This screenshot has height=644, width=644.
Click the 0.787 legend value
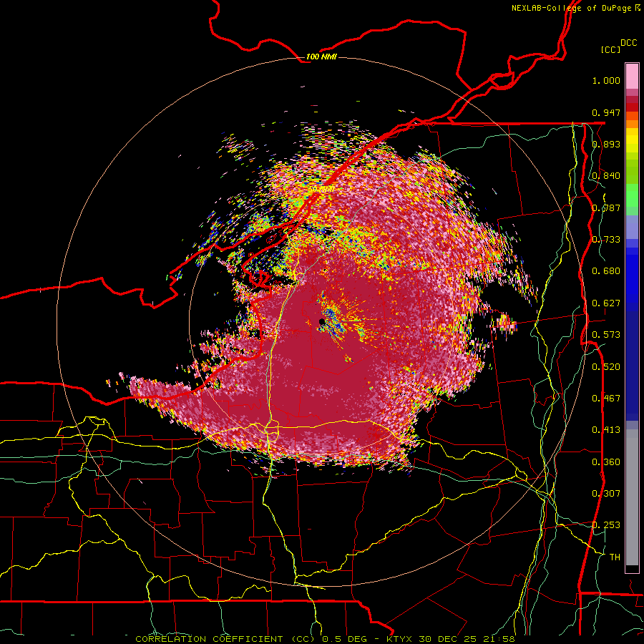pyautogui.click(x=606, y=208)
